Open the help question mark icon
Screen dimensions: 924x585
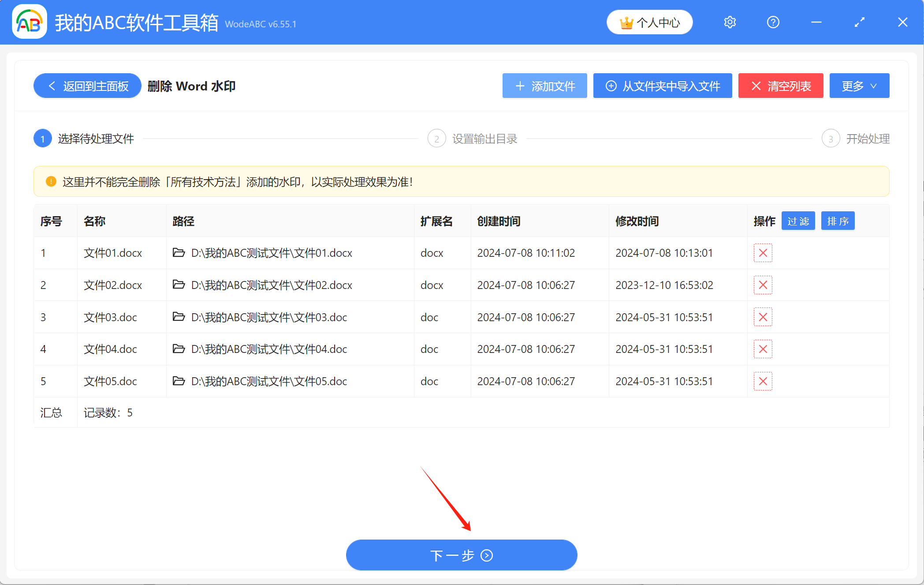[x=773, y=22]
